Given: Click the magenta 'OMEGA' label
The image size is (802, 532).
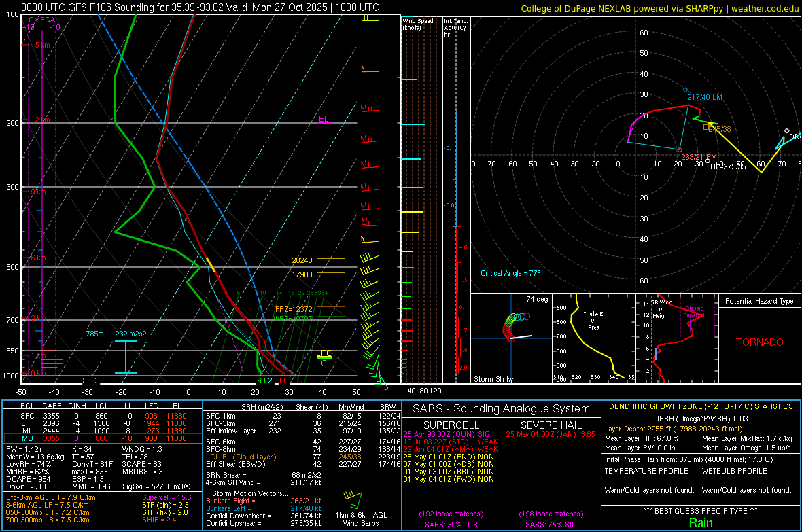Looking at the screenshot, I should (x=42, y=20).
